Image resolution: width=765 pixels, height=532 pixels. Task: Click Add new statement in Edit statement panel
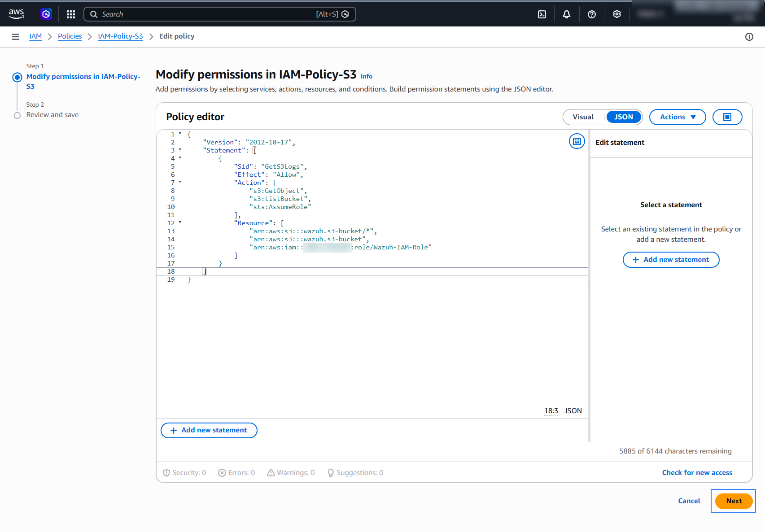(x=671, y=260)
